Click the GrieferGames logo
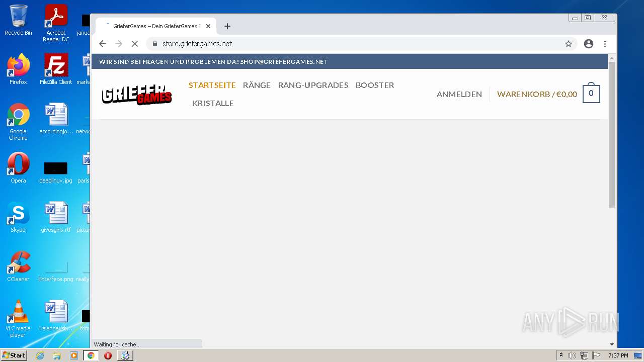This screenshot has width=644, height=362. coord(137,94)
